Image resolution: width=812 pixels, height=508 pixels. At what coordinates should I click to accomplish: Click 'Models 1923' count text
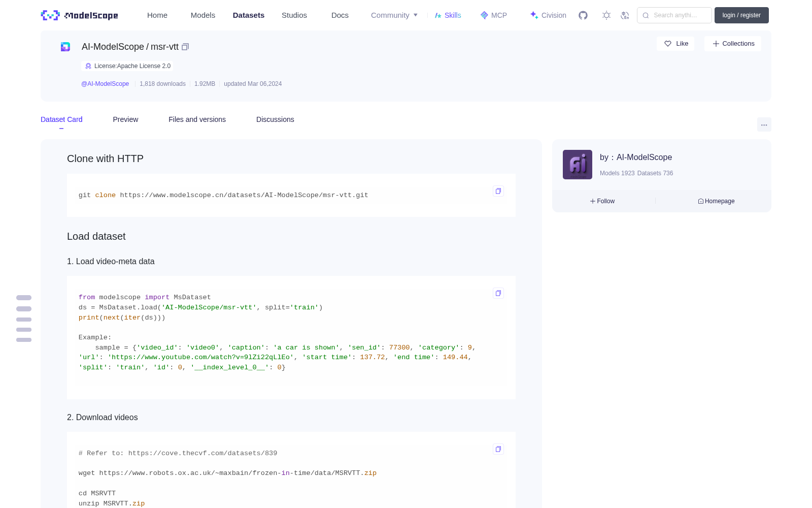tap(617, 173)
